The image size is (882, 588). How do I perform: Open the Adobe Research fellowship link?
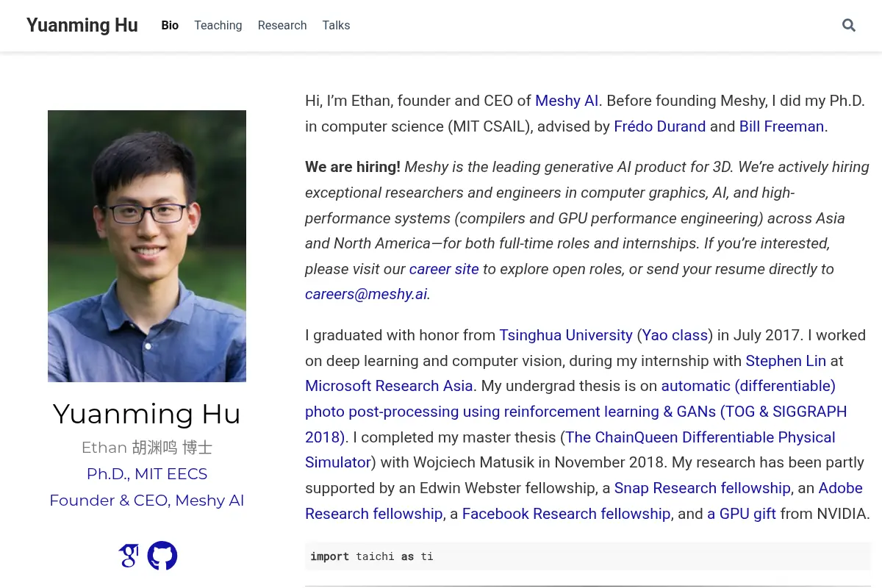pyautogui.click(x=584, y=501)
